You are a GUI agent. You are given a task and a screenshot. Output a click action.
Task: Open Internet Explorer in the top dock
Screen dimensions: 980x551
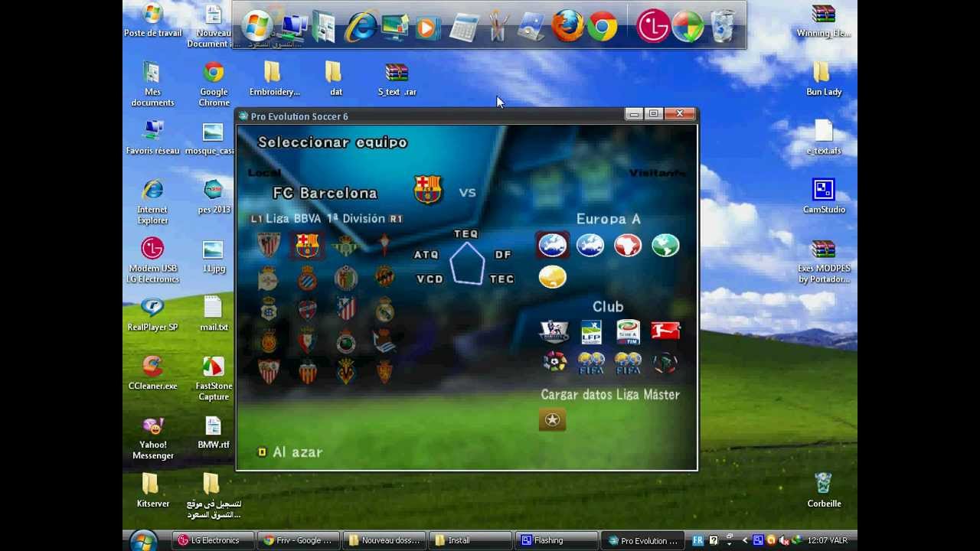[x=361, y=27]
